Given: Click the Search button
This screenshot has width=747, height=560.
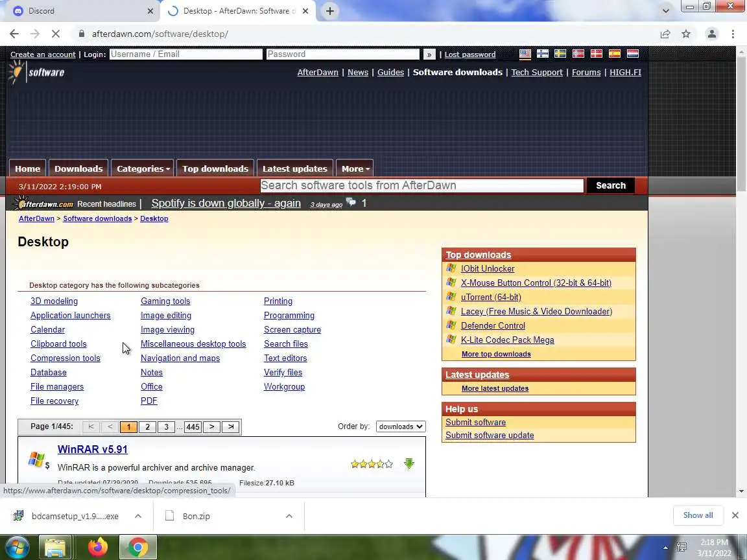Looking at the screenshot, I should tap(611, 185).
